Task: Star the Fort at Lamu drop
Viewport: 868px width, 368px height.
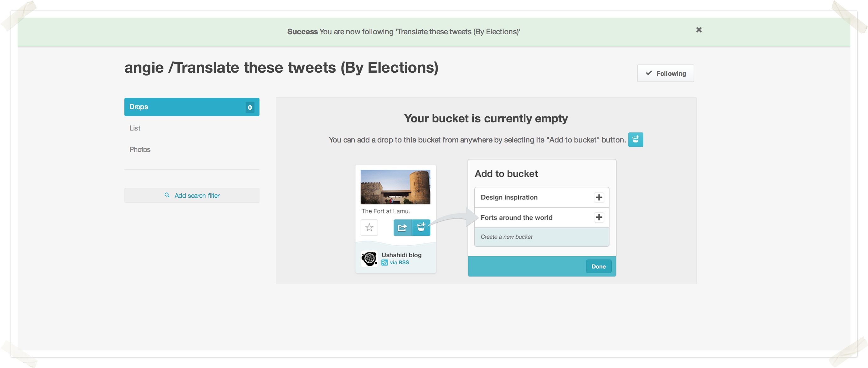Action: pyautogui.click(x=369, y=227)
